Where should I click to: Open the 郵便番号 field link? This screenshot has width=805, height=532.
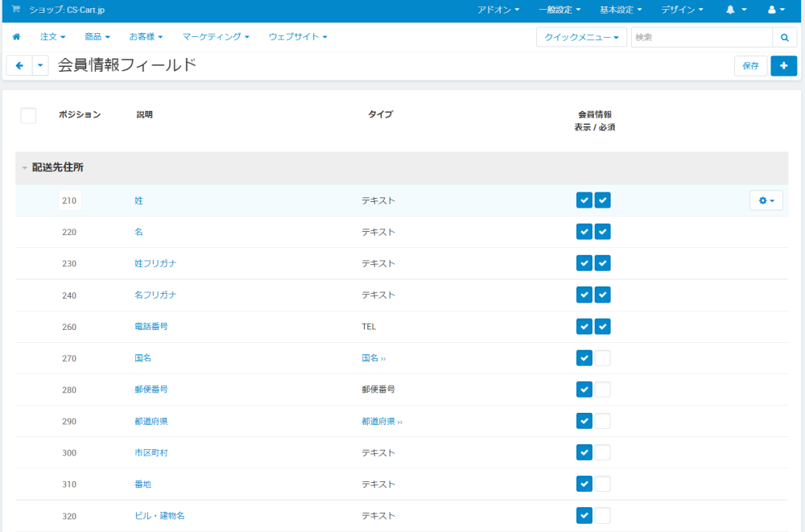point(151,390)
